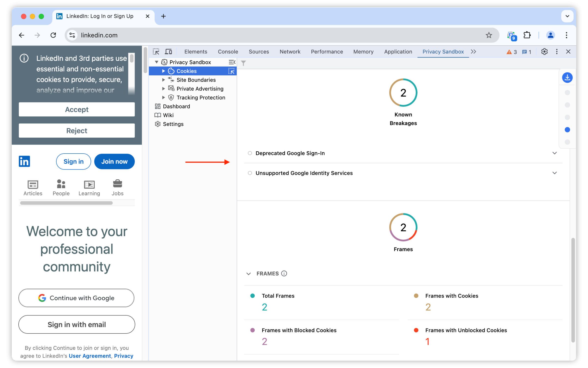This screenshot has width=588, height=368.
Task: Expand the Cookies tree item
Action: (163, 71)
